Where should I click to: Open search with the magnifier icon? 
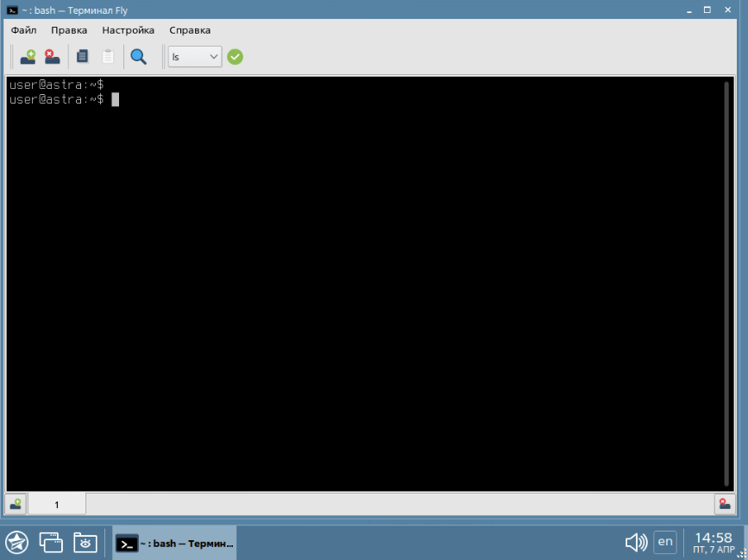[138, 57]
